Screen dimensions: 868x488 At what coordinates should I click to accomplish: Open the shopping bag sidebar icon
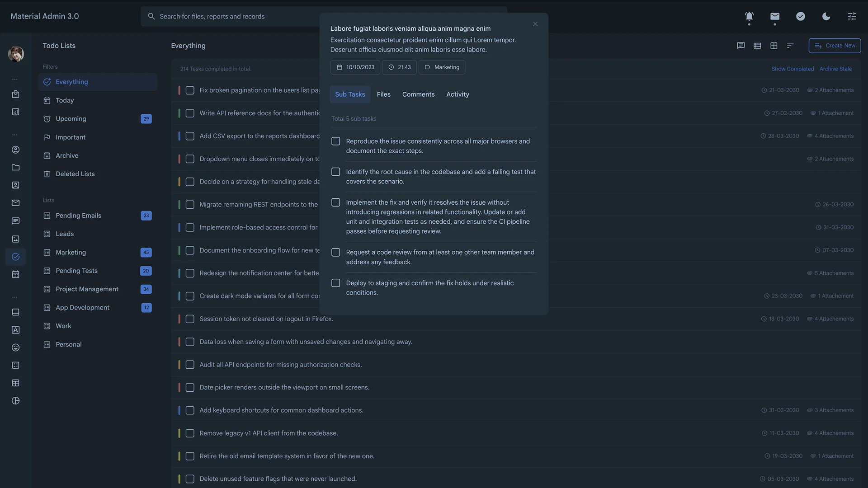pos(15,94)
